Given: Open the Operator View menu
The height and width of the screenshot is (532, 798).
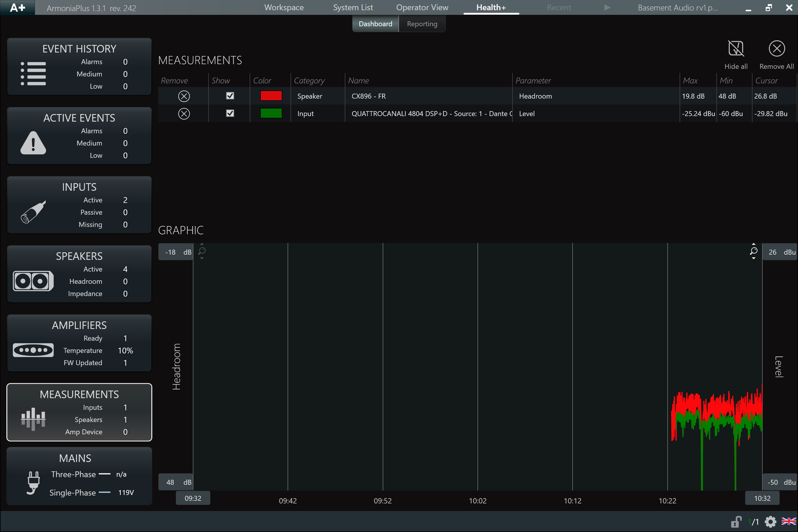Looking at the screenshot, I should (x=422, y=8).
